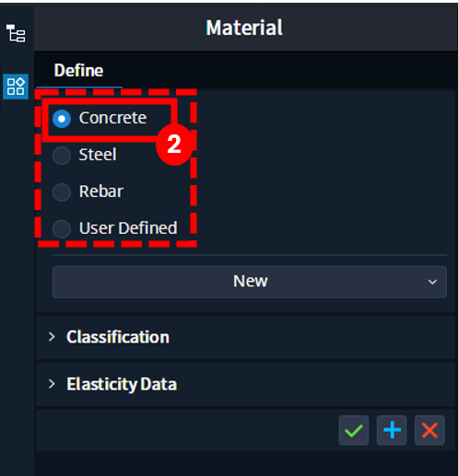
Task: Open the works tree sidebar icon
Action: coord(16,33)
